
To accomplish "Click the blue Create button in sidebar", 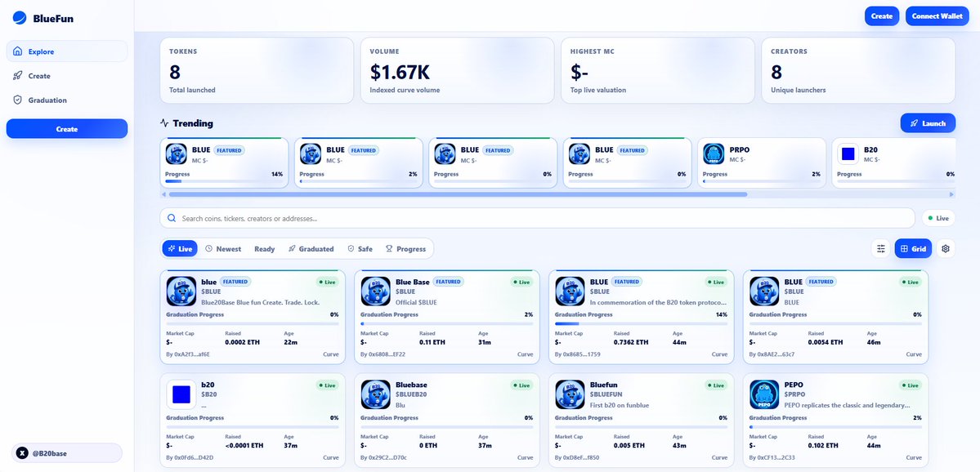I will coord(67,128).
